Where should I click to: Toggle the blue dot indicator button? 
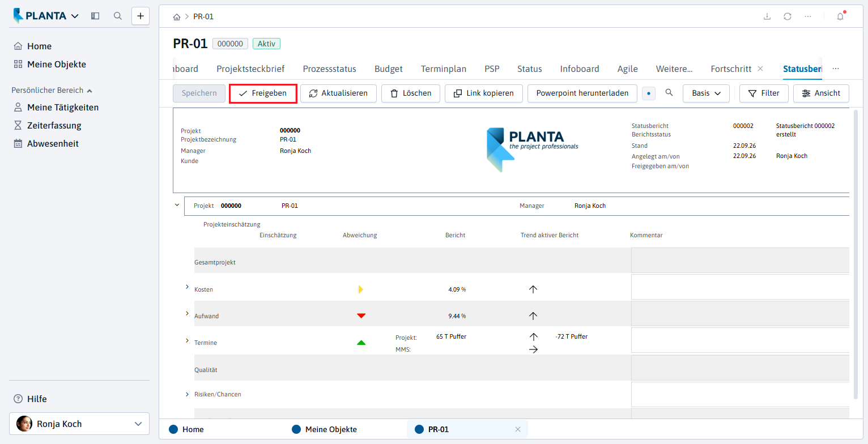point(649,93)
